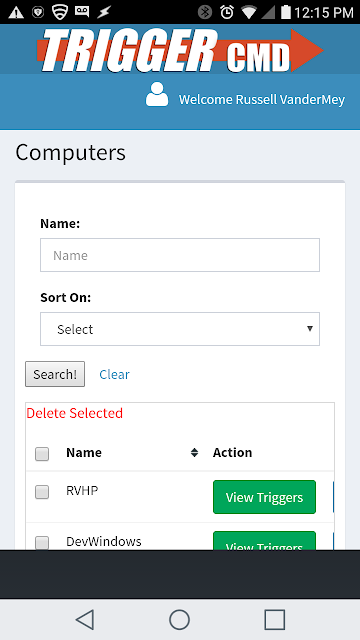Tap the user profile avatar icon
This screenshot has height=640, width=360.
click(x=157, y=95)
